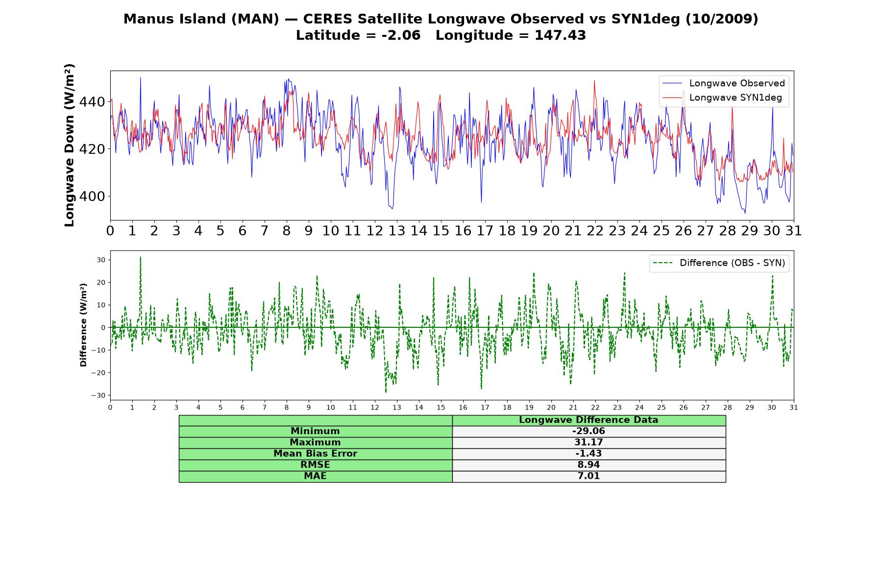Select the blue line sample in legend
The image size is (882, 588).
coord(672,83)
